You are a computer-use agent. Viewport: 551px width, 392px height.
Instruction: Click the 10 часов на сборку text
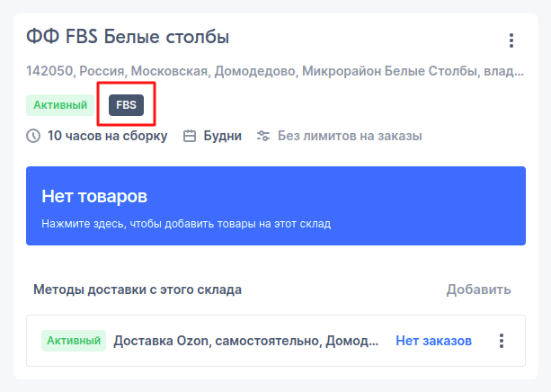coord(108,136)
